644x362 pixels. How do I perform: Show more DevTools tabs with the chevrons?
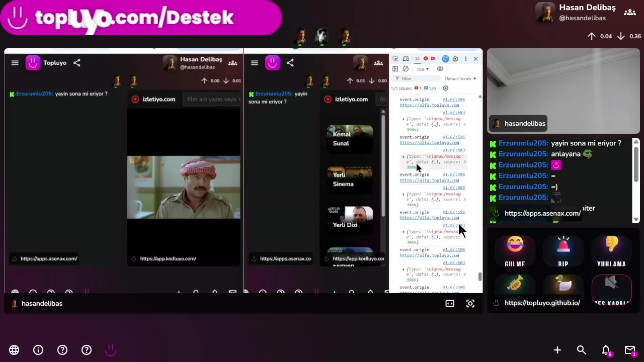417,59
